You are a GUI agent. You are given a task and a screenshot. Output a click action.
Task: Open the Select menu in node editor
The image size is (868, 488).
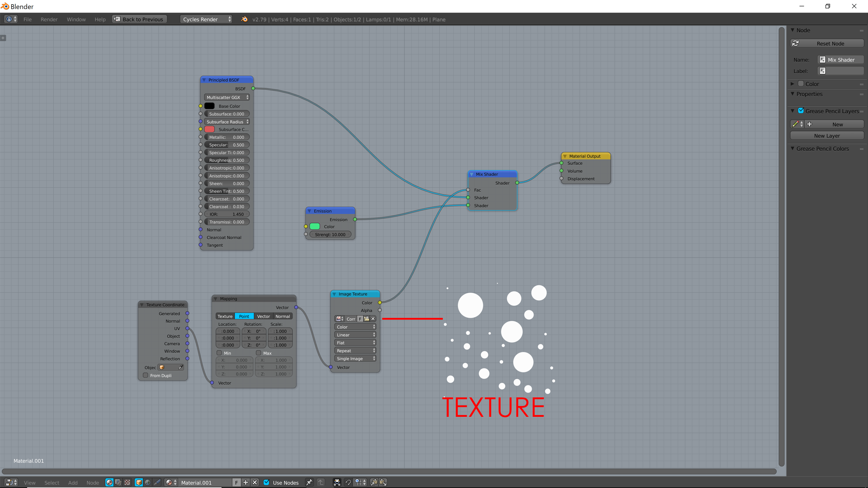52,483
